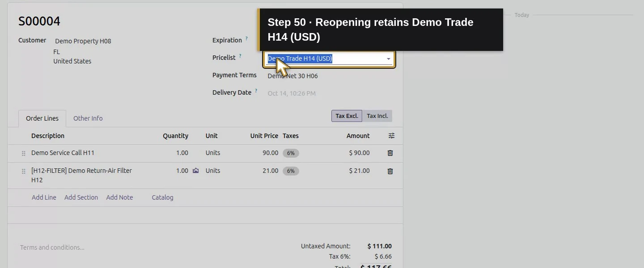Click unit price 90.00
The height and width of the screenshot is (268, 644).
(270, 153)
